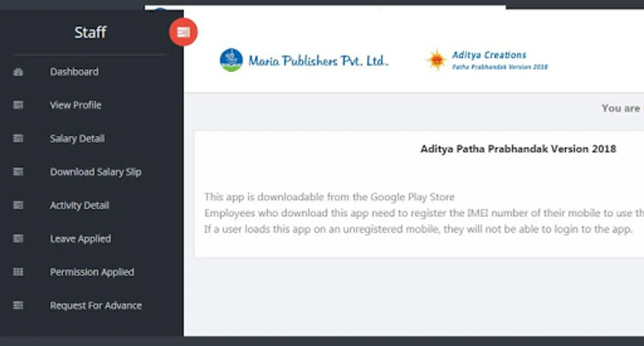Click the red sidebar toggle button

point(183,32)
